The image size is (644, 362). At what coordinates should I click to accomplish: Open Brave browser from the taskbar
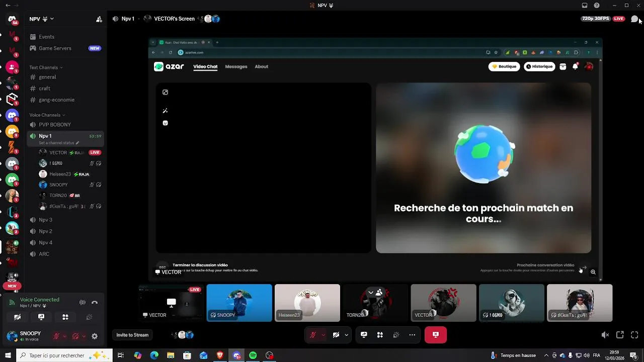[x=220, y=355]
